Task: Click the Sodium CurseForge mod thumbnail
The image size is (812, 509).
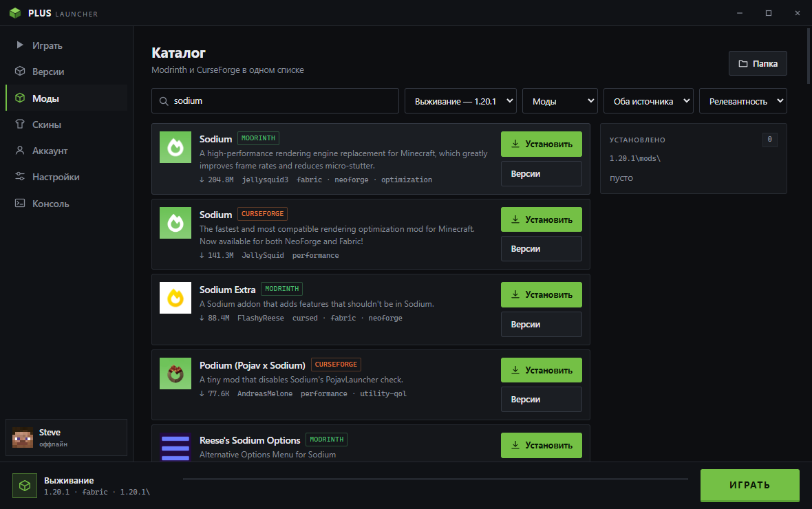Action: pyautogui.click(x=175, y=223)
